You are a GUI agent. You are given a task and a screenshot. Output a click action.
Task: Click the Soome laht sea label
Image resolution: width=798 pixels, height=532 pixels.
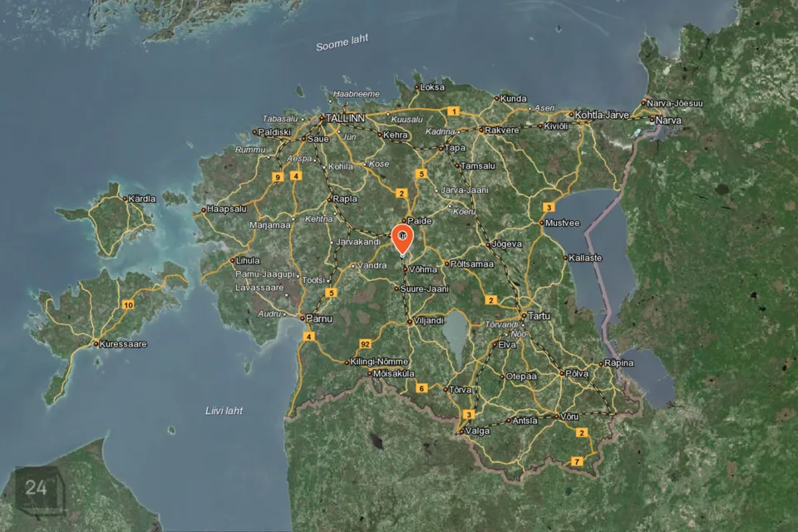342,42
